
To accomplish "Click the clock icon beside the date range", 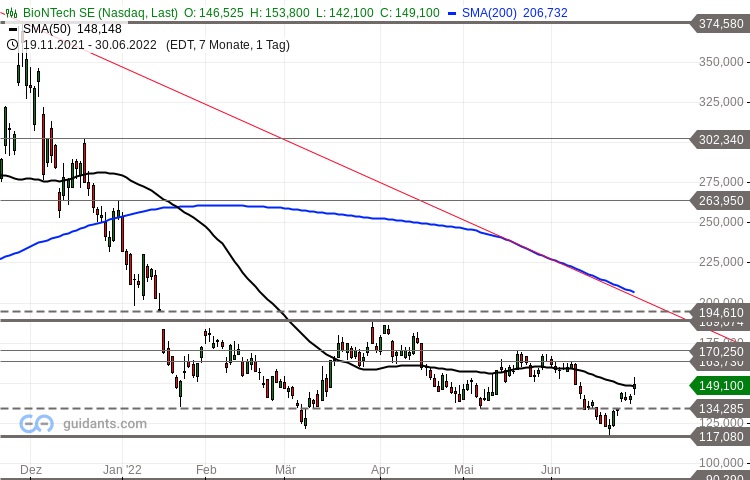I will click(x=12, y=45).
